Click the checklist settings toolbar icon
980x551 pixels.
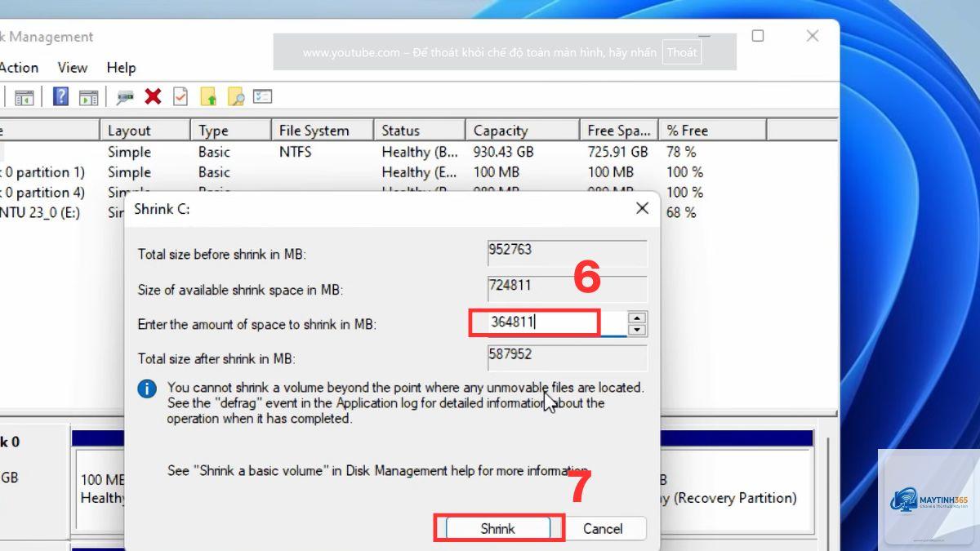262,96
